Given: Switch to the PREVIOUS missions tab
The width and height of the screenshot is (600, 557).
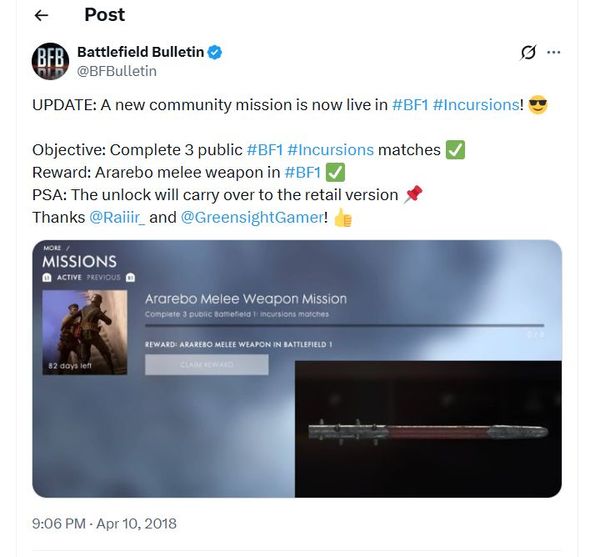Looking at the screenshot, I should point(103,277).
